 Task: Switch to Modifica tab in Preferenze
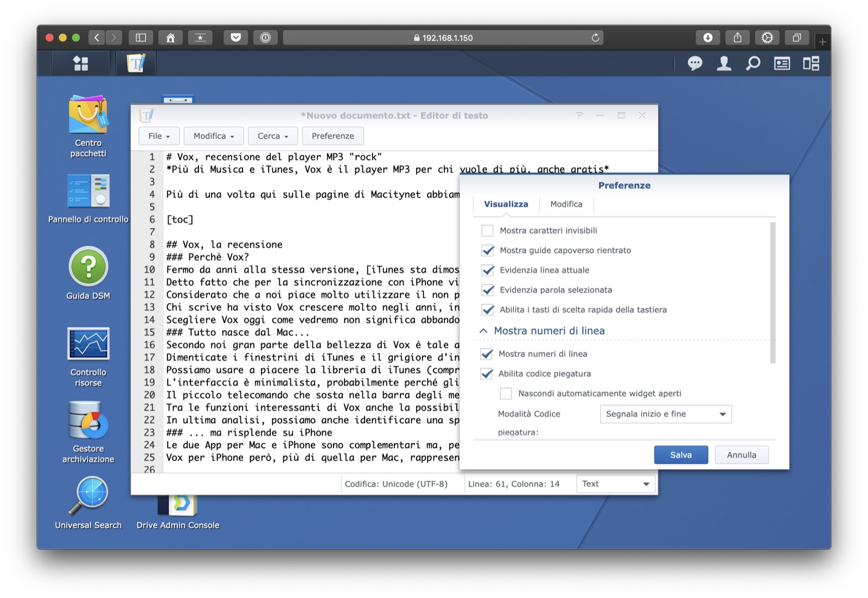566,204
